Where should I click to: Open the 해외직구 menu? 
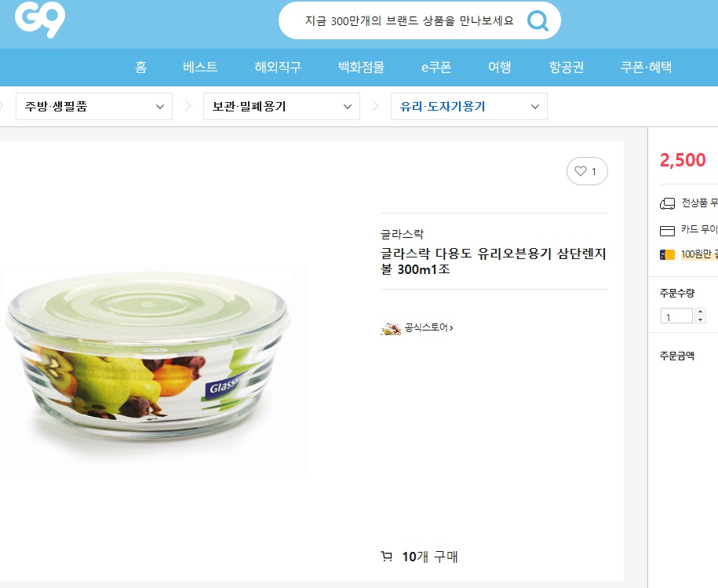click(278, 68)
